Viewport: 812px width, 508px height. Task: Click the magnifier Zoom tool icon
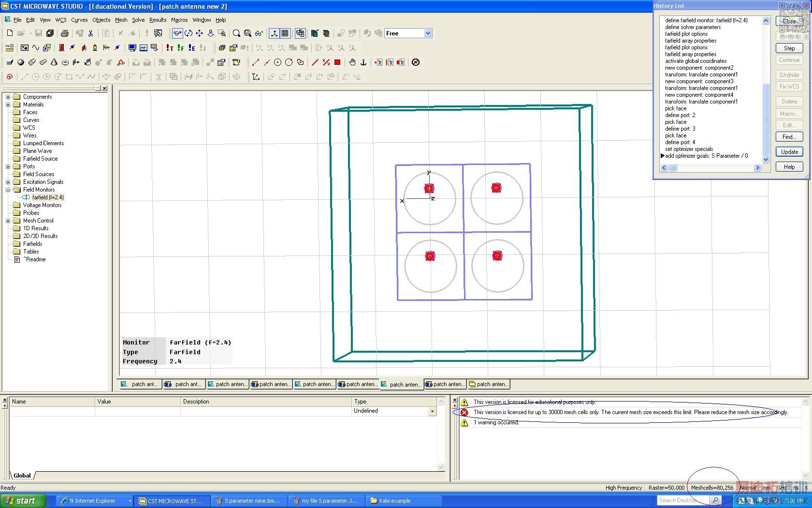pos(236,33)
